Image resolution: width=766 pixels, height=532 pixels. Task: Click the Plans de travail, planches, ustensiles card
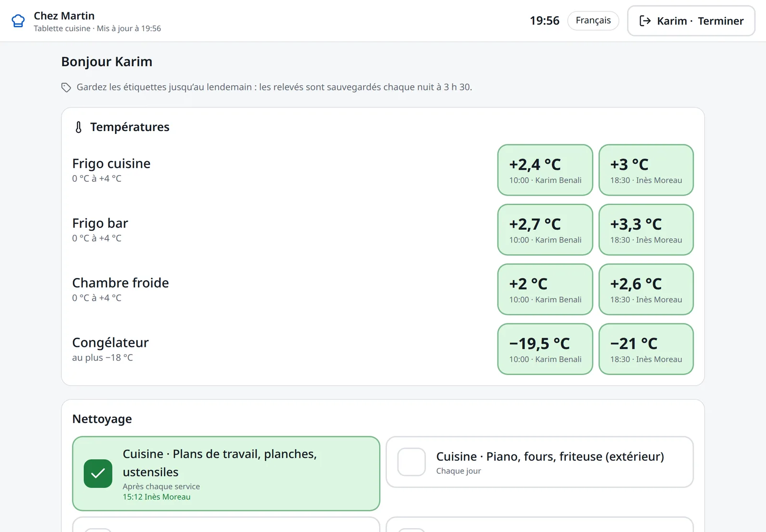coord(226,474)
